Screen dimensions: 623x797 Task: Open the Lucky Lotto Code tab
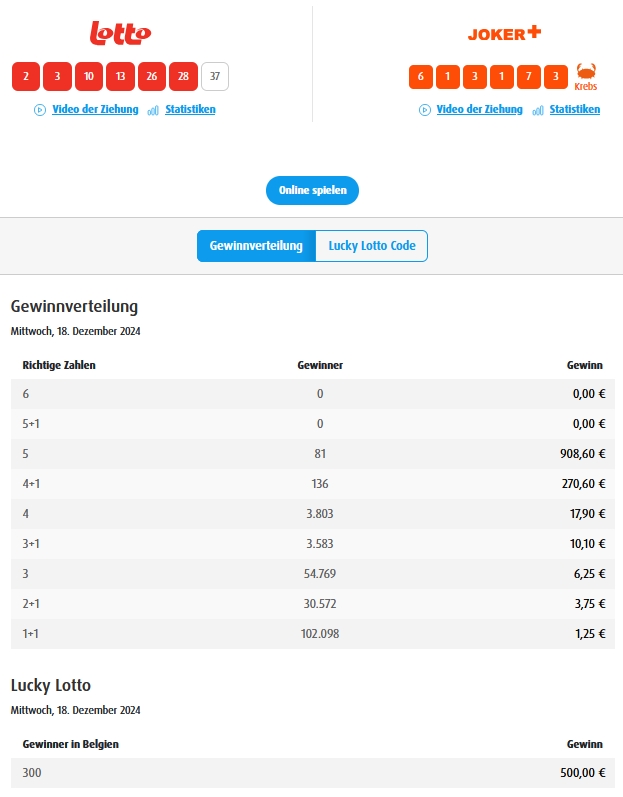[x=372, y=246]
